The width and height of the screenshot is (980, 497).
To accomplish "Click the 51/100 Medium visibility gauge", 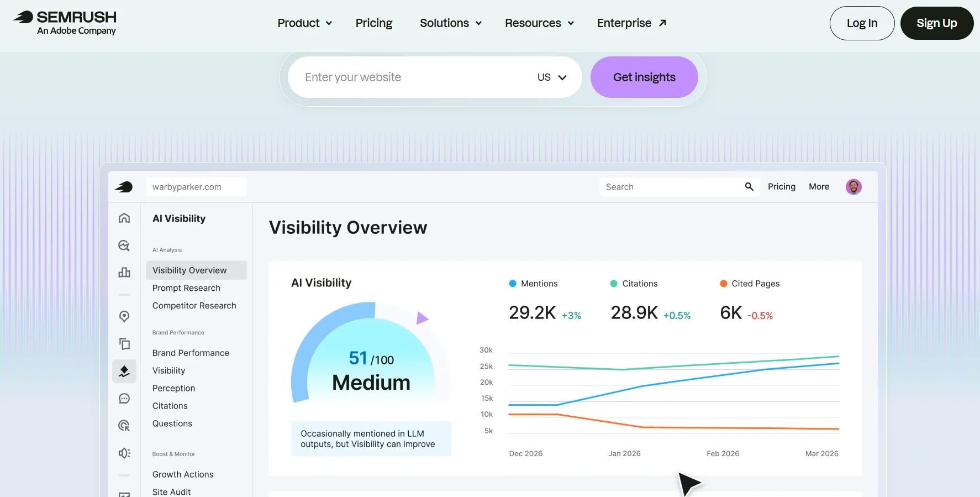I will pos(371,354).
